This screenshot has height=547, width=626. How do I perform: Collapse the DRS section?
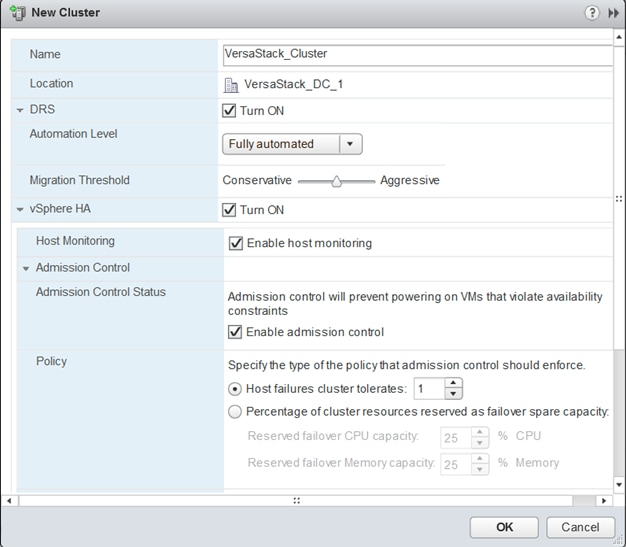tap(20, 110)
